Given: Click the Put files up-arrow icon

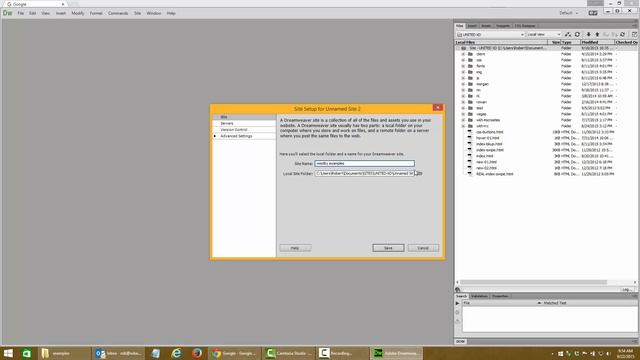Looking at the screenshot, I should [x=597, y=35].
